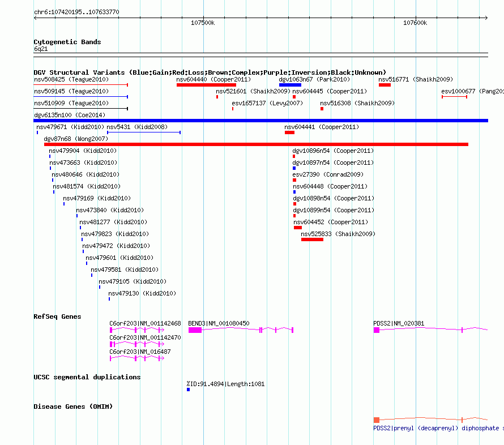Click the red nsv516771 (Shaikh2009) bar
504x445 pixels.
[385, 85]
